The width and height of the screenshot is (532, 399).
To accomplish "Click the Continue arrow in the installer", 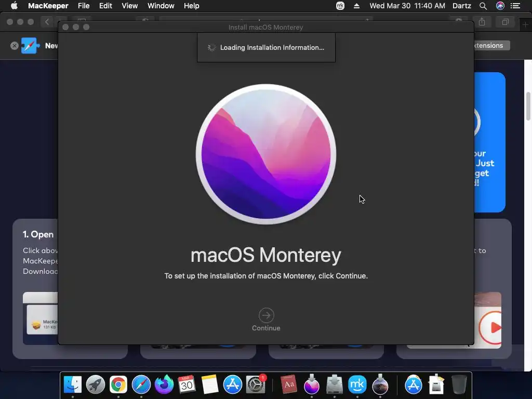I will 266,315.
